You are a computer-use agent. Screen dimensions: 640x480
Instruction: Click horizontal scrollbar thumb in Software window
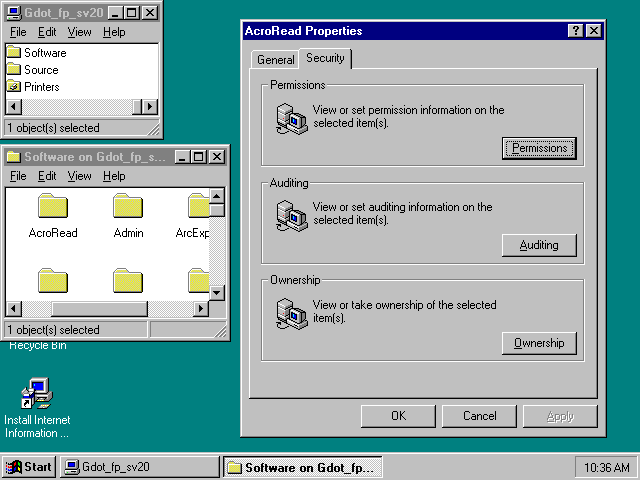pyautogui.click(x=99, y=309)
